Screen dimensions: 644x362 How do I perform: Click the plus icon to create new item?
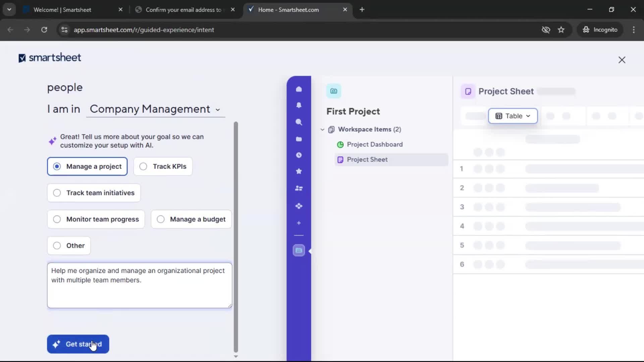[x=299, y=223]
